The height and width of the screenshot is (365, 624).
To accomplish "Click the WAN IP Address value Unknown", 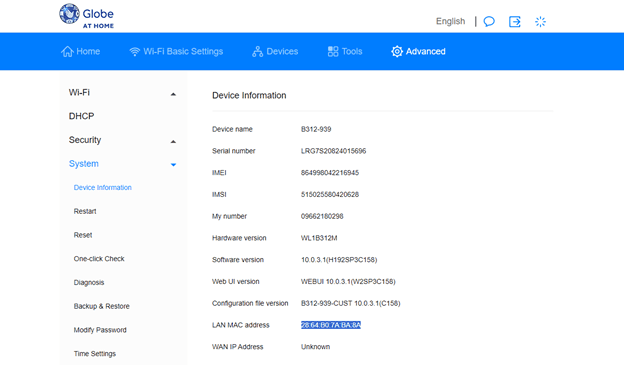I will [x=315, y=347].
